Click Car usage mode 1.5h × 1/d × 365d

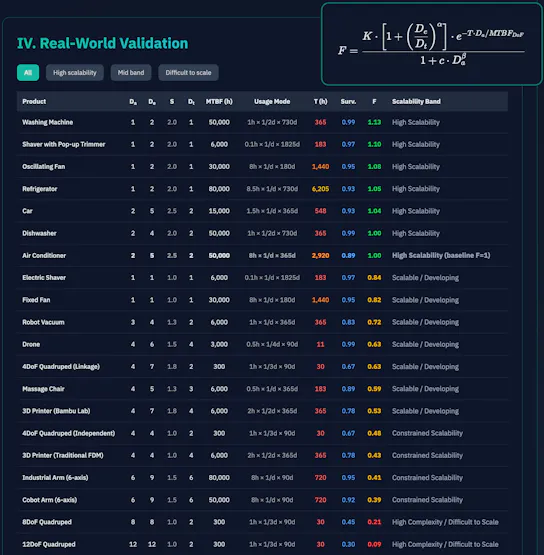click(272, 211)
